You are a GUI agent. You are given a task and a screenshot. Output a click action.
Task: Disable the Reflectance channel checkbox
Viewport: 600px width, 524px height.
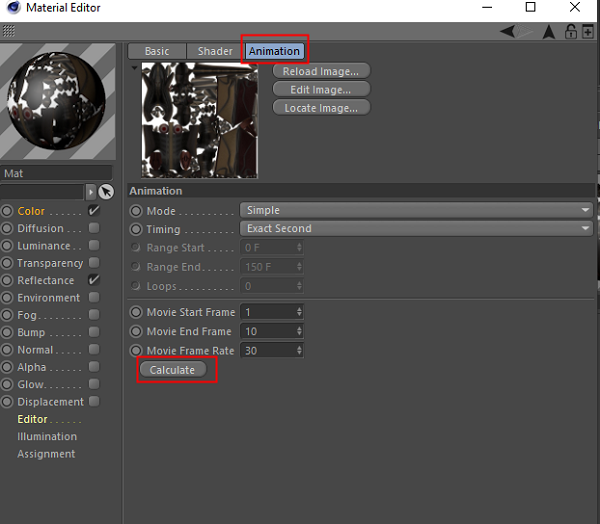tap(94, 281)
